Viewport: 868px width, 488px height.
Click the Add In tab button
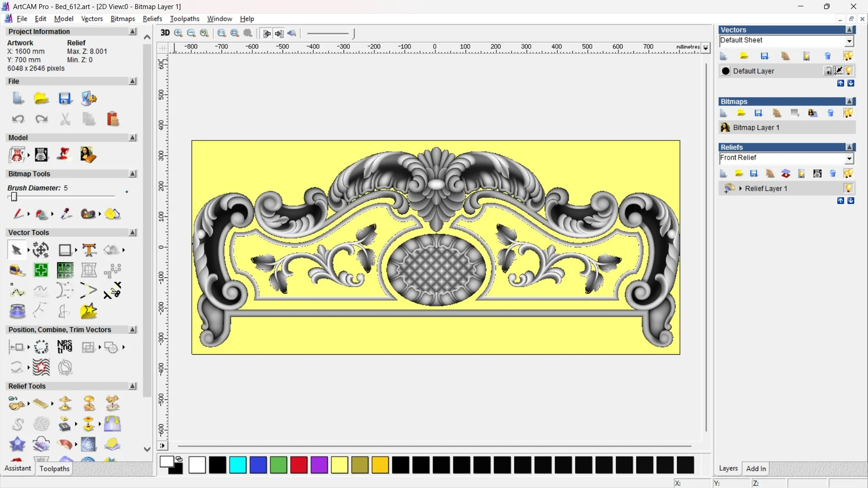pos(756,469)
